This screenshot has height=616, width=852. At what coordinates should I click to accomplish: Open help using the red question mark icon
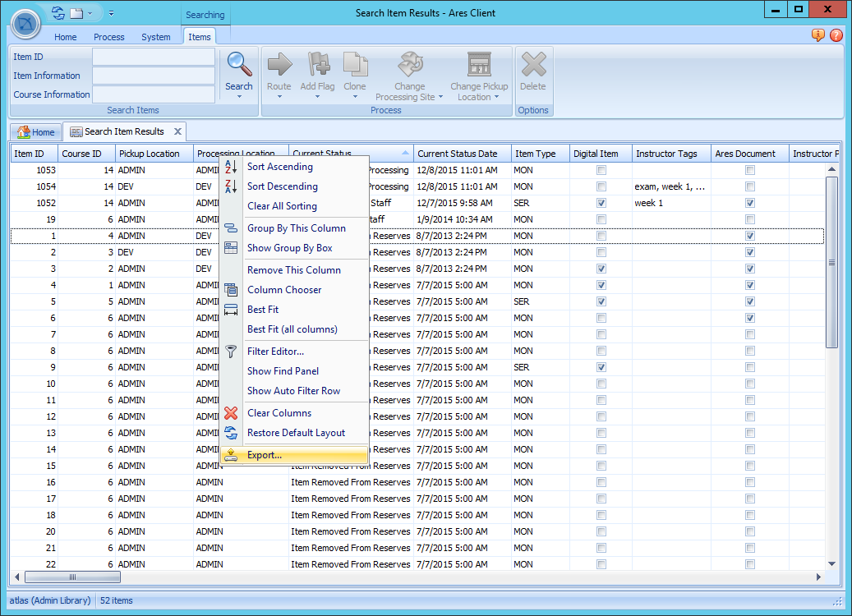coord(836,36)
